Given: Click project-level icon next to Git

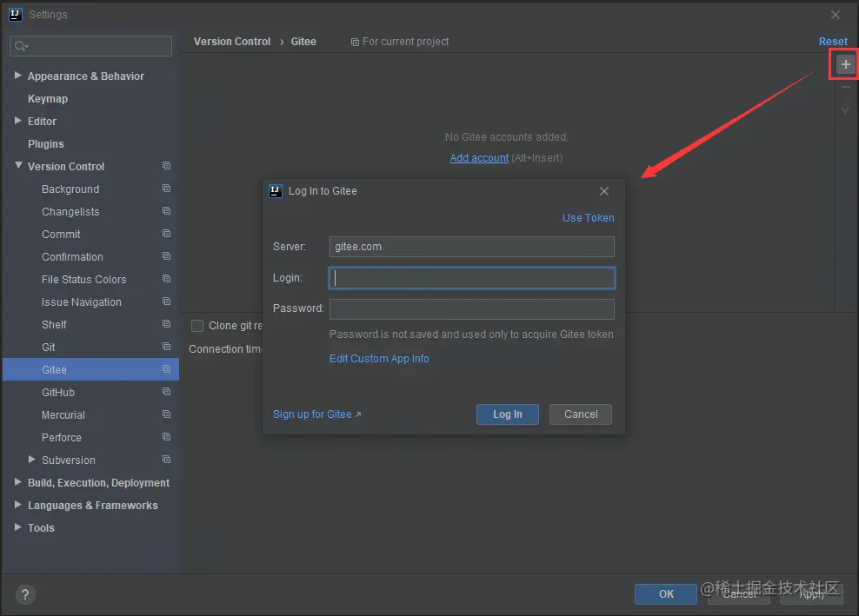Looking at the screenshot, I should tap(167, 347).
